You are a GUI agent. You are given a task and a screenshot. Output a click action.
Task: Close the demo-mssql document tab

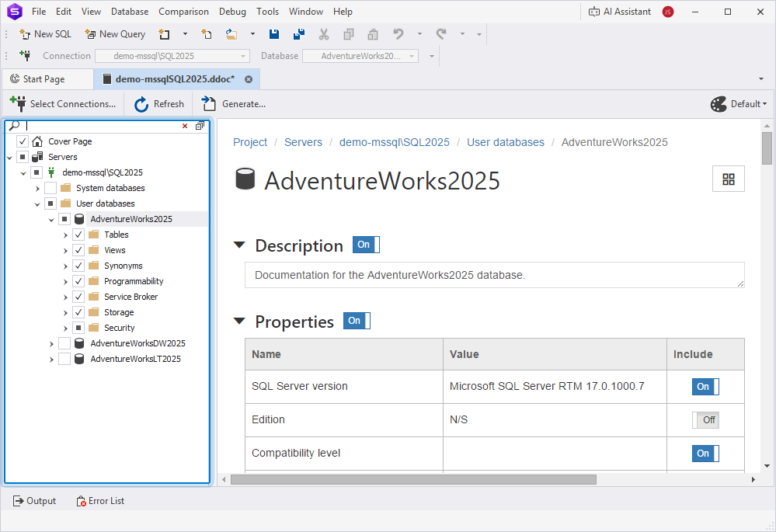[x=249, y=79]
